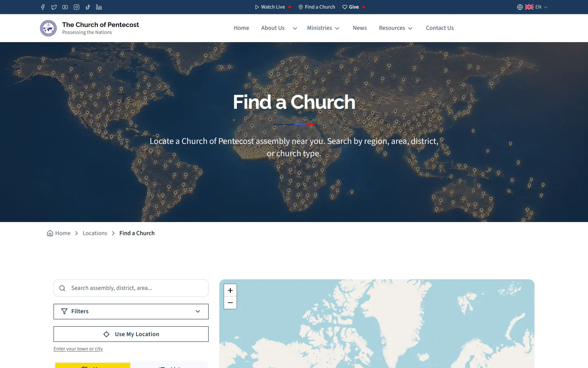Click 'Enter your town or city' link

click(78, 349)
